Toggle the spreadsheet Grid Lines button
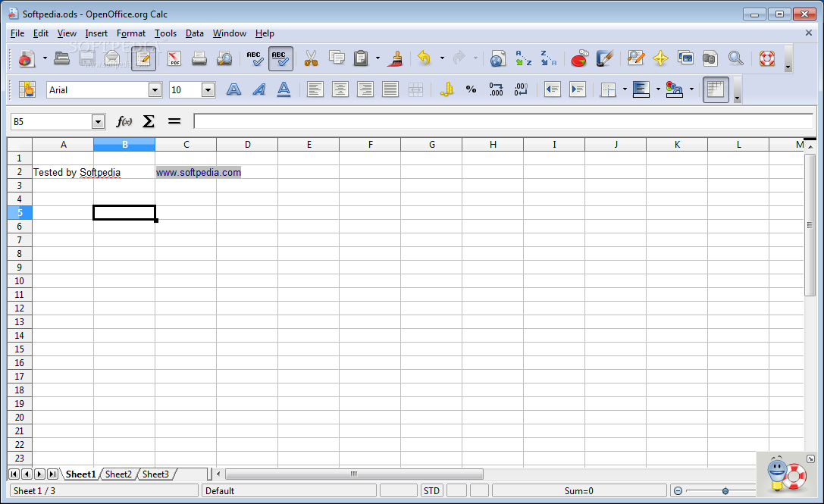 [x=716, y=90]
